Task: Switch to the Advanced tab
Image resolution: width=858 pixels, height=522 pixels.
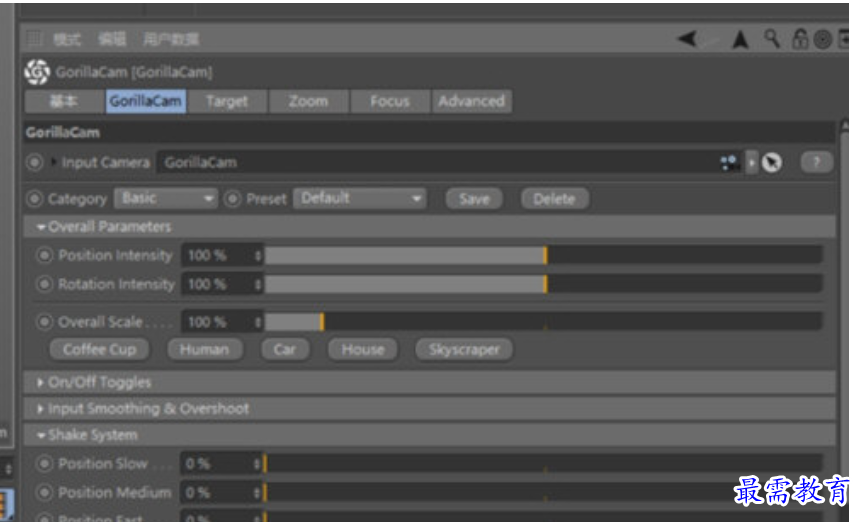Action: click(472, 101)
